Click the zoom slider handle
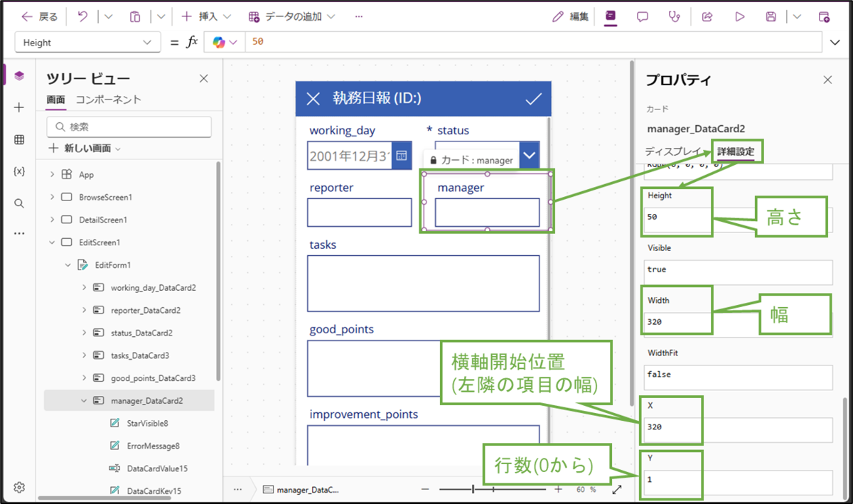The height and width of the screenshot is (504, 853). point(473,489)
